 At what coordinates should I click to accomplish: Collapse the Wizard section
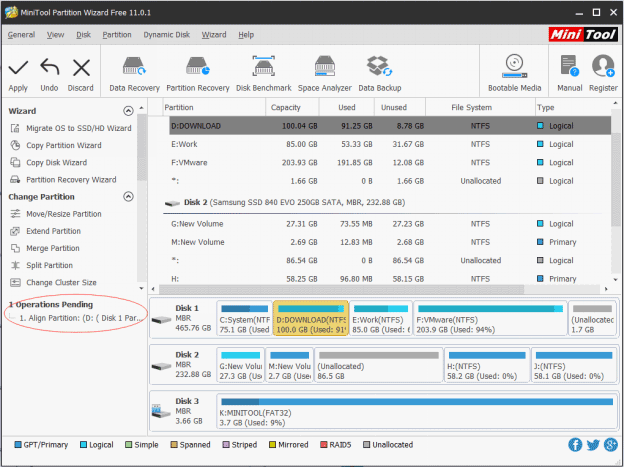(x=128, y=111)
